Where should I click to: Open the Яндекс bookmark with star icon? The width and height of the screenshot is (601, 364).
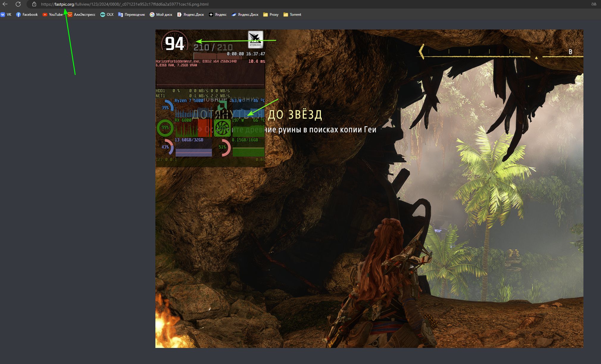pos(218,15)
